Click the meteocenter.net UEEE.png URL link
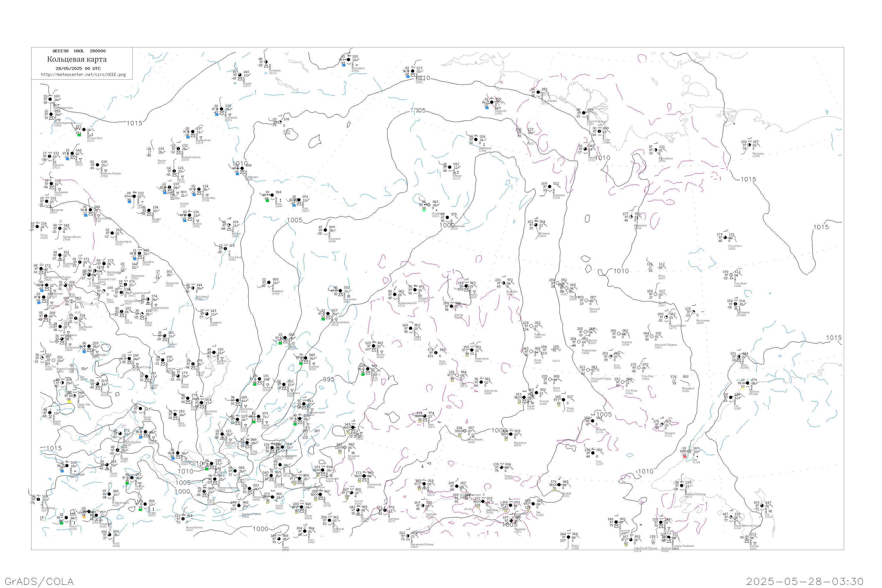Screen dimensions: 882x588 click(x=83, y=74)
